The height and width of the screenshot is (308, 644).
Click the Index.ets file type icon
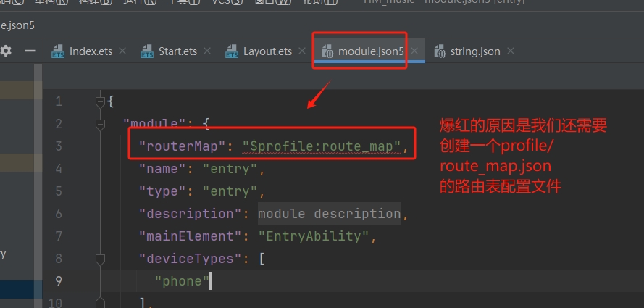pos(58,52)
